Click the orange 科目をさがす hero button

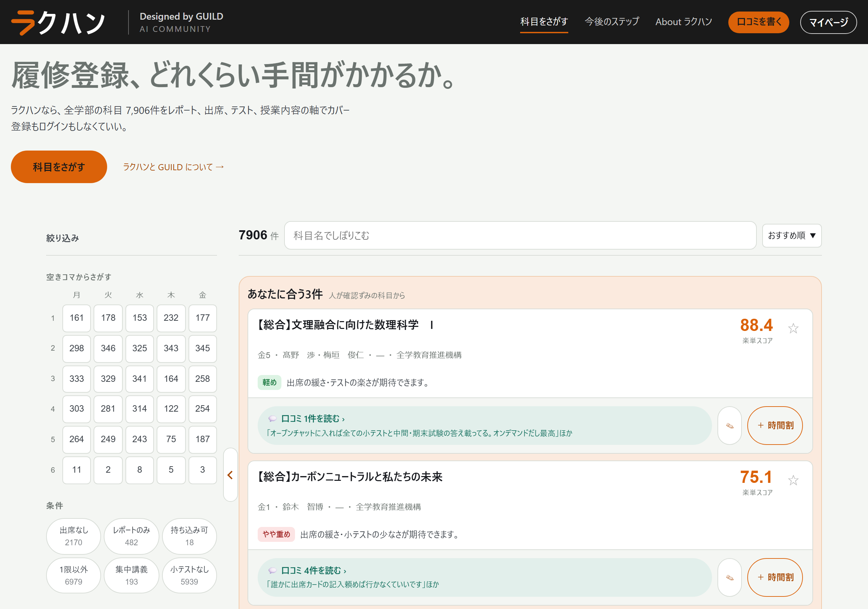(x=59, y=167)
